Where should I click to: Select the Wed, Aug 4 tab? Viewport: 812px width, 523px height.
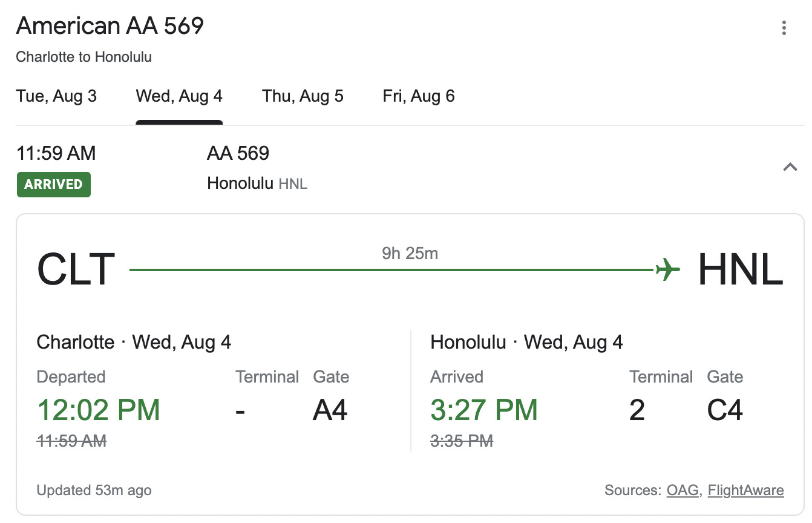pos(179,96)
